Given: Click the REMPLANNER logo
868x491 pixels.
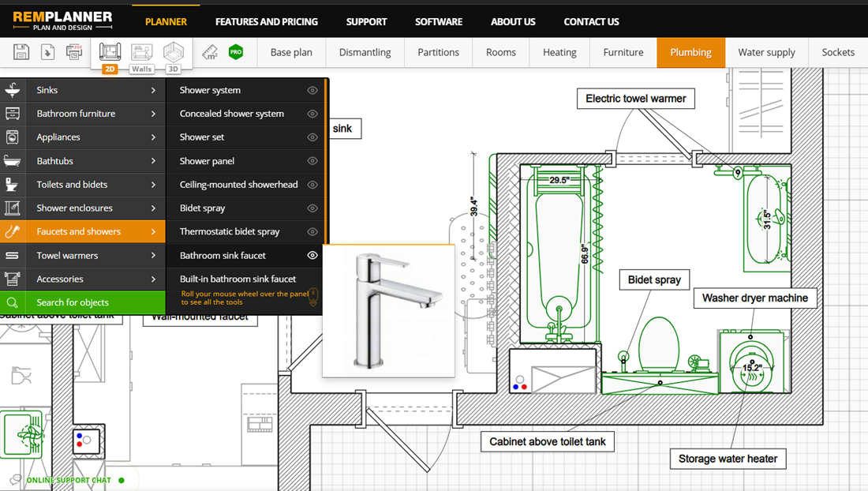Looking at the screenshot, I should (62, 21).
